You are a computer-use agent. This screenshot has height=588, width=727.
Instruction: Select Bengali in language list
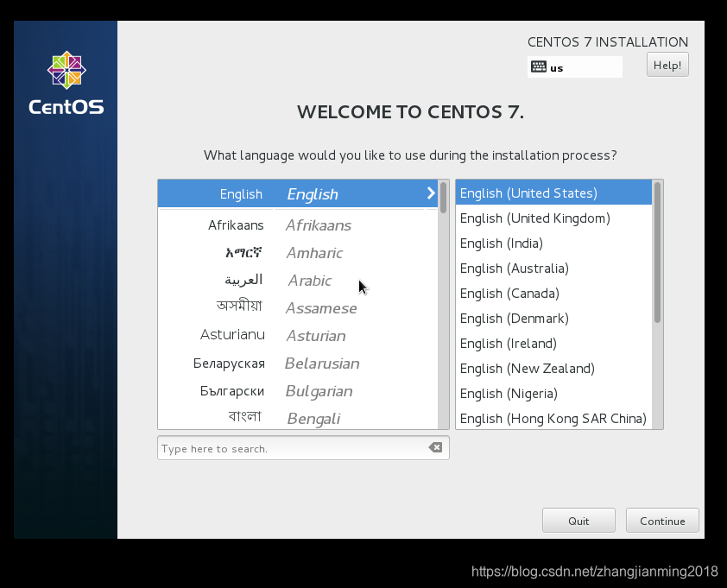point(298,418)
